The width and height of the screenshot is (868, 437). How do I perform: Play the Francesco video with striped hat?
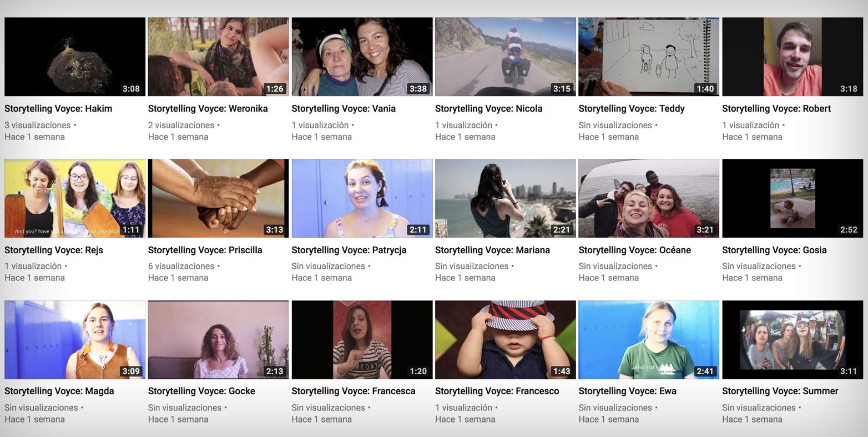point(505,340)
